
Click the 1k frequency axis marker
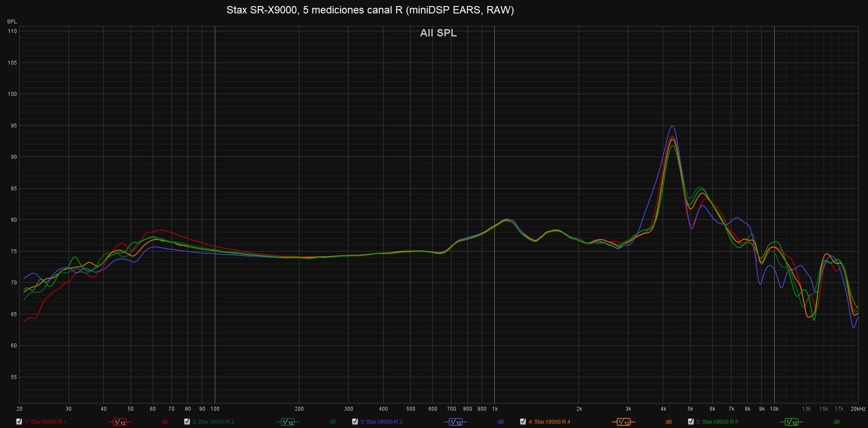495,409
